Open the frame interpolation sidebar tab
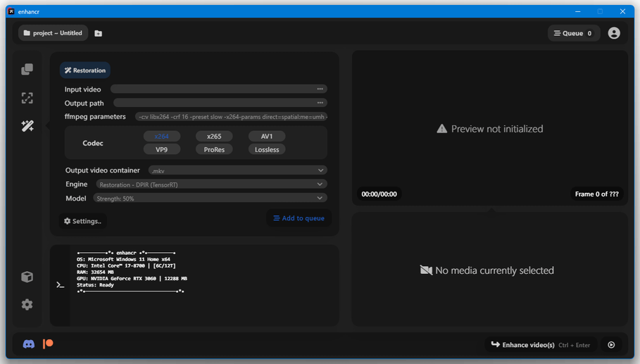 [x=27, y=69]
